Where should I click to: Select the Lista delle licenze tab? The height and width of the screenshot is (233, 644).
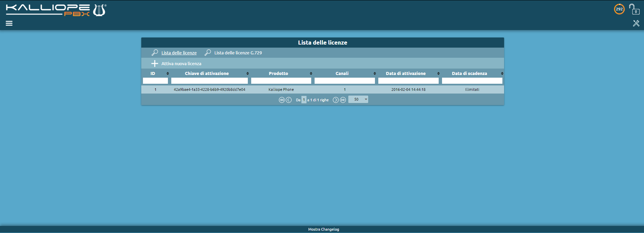pos(179,53)
